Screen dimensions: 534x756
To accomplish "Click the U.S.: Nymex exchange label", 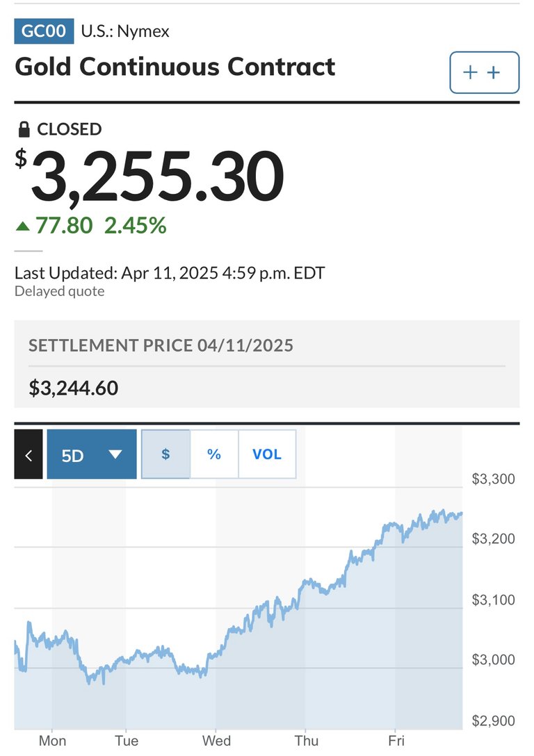I will coord(125,31).
